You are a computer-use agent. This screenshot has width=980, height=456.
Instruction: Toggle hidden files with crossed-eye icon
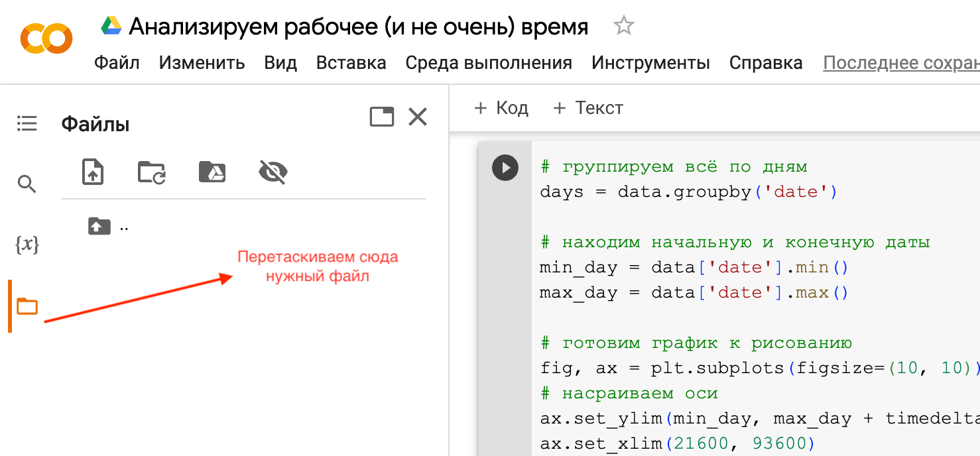coord(273,172)
